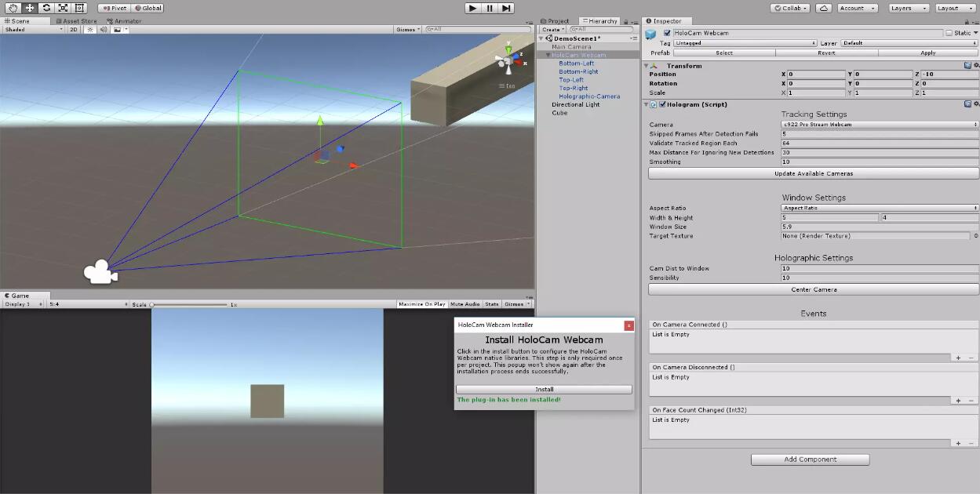
Task: Click the Pause button
Action: tap(490, 8)
